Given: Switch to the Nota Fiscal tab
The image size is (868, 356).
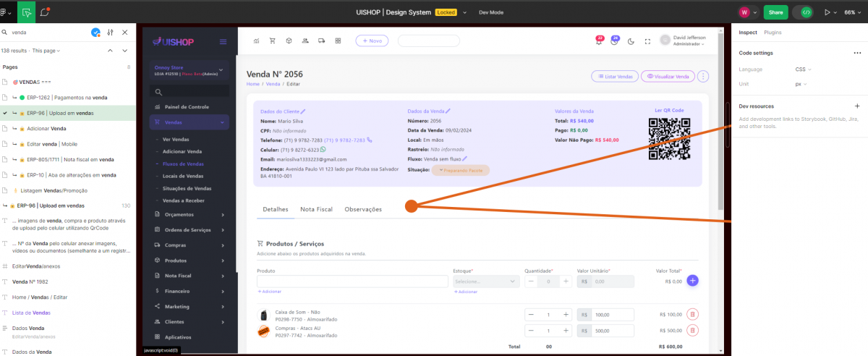Looking at the screenshot, I should pyautogui.click(x=316, y=209).
